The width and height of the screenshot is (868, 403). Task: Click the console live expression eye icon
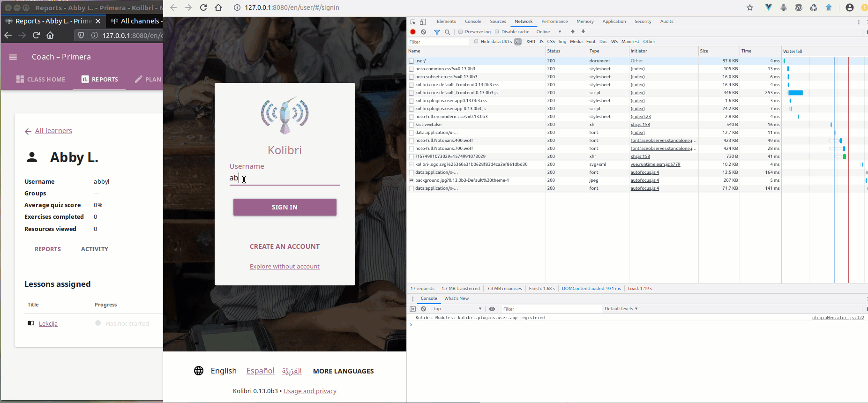click(x=492, y=309)
